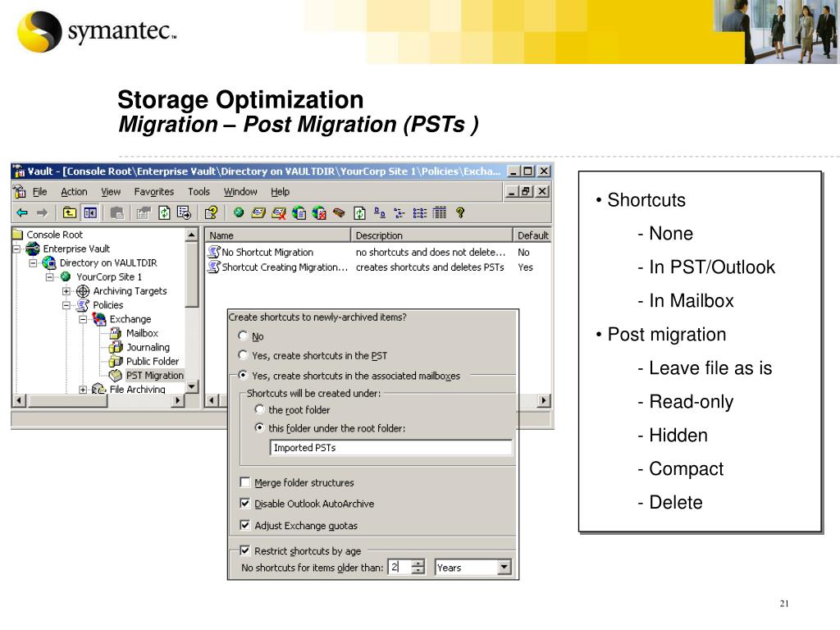Open the Favorites menu
This screenshot has width=840, height=630.
pos(153,192)
